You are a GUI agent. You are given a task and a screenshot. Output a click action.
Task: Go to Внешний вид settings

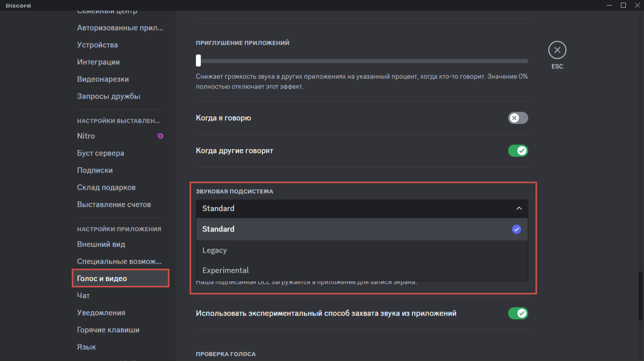point(101,244)
